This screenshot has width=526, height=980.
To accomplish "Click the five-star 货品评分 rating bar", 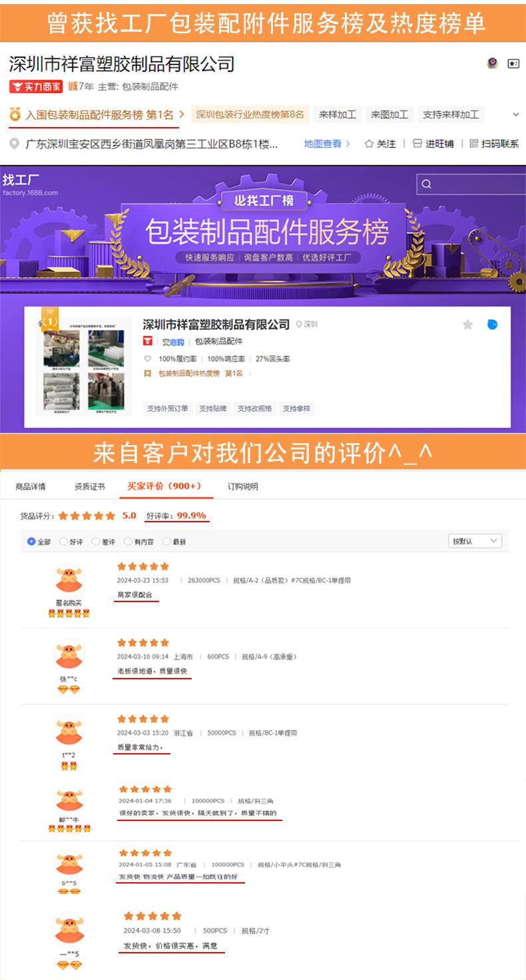I will point(87,516).
